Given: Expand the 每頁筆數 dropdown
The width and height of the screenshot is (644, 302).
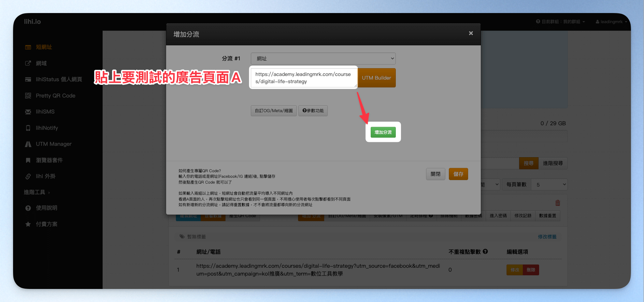Looking at the screenshot, I should pyautogui.click(x=549, y=185).
